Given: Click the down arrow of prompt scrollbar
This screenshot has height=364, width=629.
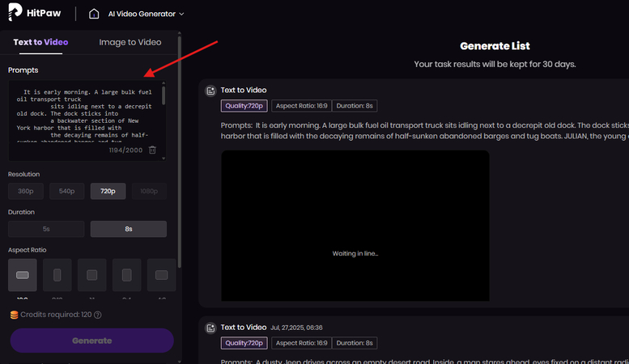Looking at the screenshot, I should [x=164, y=158].
